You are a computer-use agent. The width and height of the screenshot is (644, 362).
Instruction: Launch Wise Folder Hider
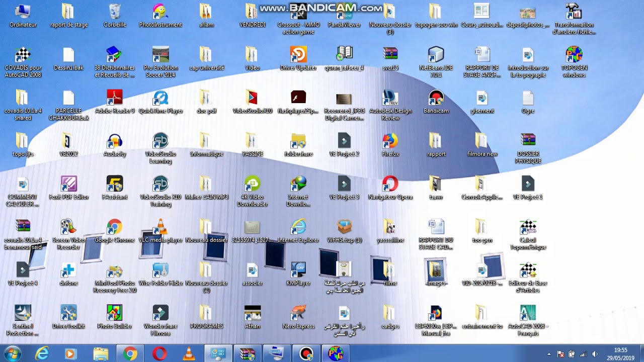click(160, 274)
